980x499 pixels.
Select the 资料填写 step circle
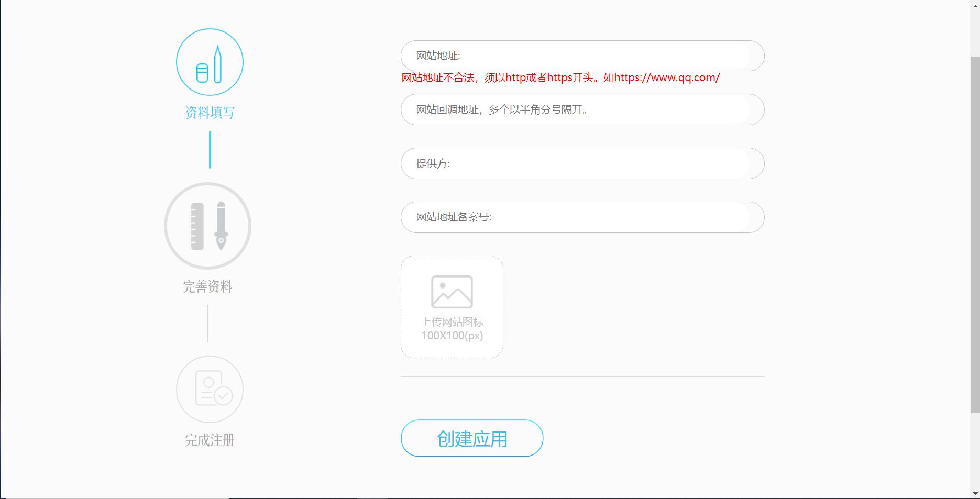(x=210, y=61)
